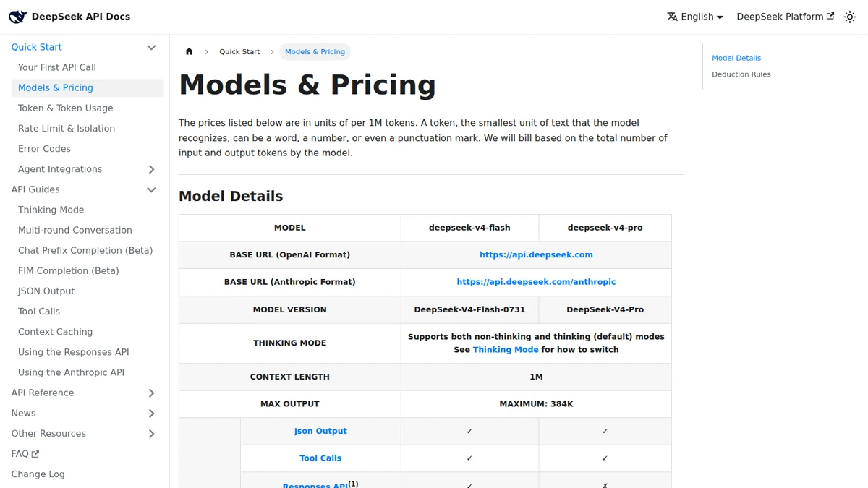The image size is (868, 488).
Task: Click the DeepSeek API Docs title
Action: [x=81, y=17]
